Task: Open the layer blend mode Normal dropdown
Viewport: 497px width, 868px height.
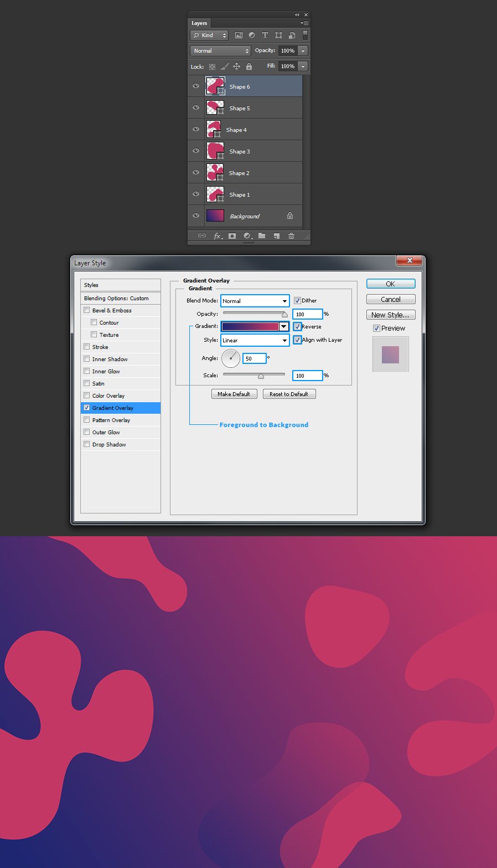Action: point(220,50)
